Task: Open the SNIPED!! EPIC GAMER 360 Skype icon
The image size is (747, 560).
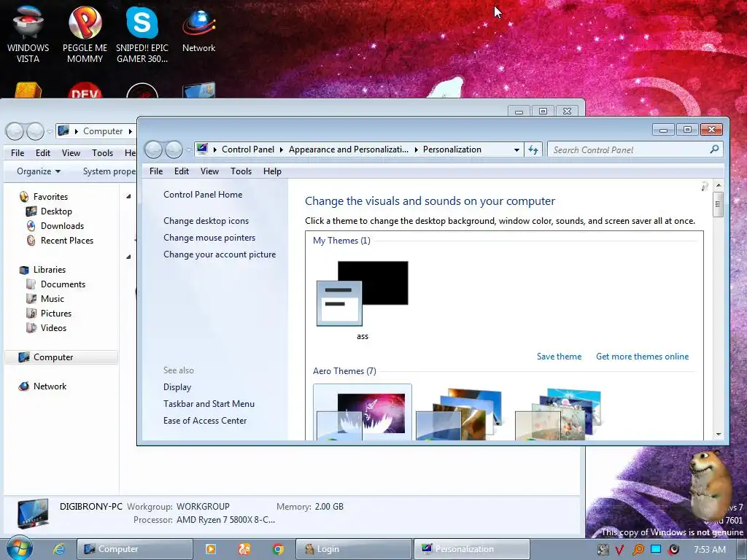Action: (142, 34)
